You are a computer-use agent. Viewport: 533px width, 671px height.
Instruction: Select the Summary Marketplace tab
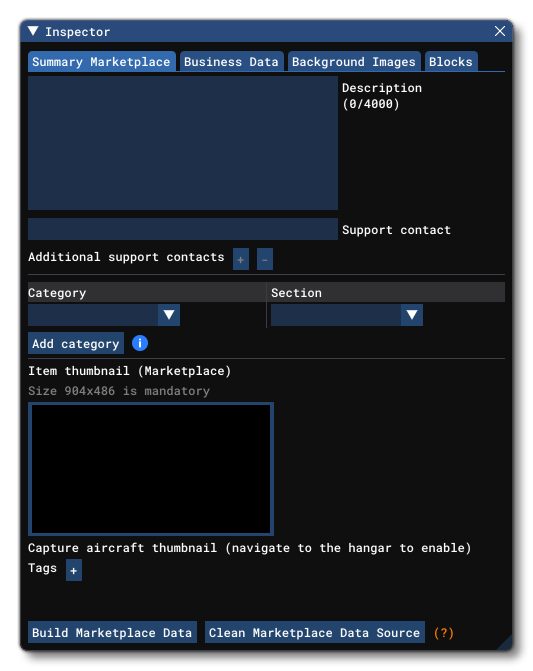pos(101,62)
